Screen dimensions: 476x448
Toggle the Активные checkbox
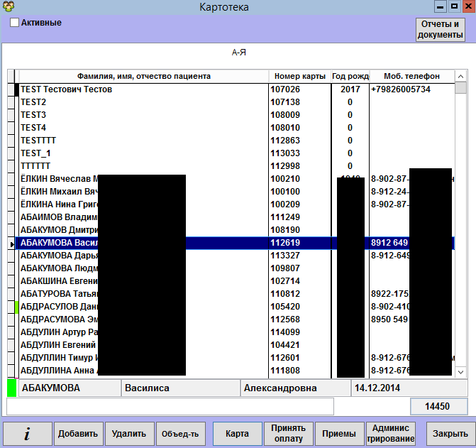coord(14,23)
